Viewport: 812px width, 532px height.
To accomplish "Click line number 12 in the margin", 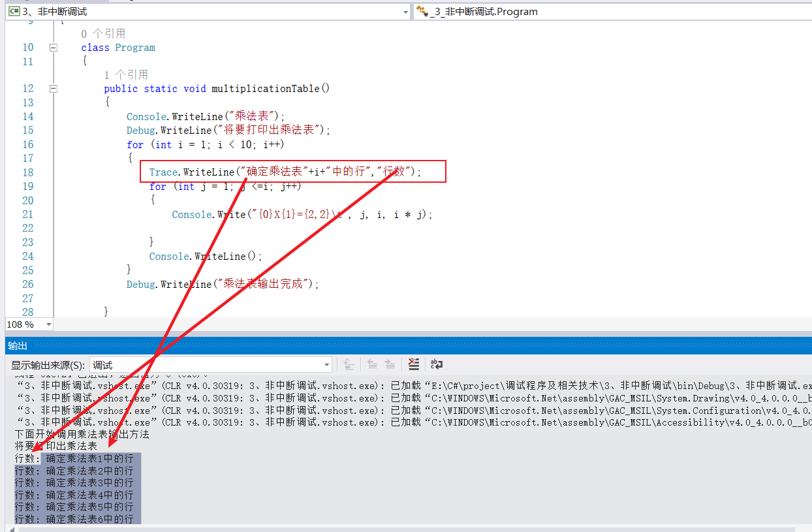I will point(27,89).
